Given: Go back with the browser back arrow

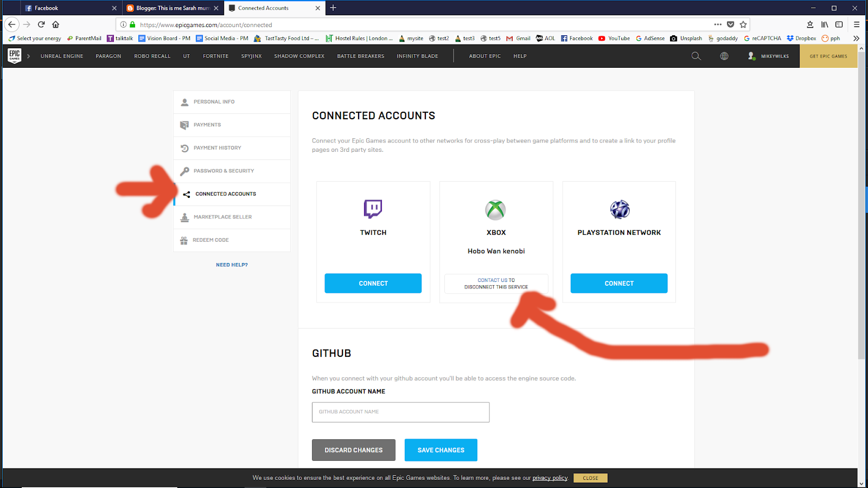Looking at the screenshot, I should pyautogui.click(x=12, y=24).
